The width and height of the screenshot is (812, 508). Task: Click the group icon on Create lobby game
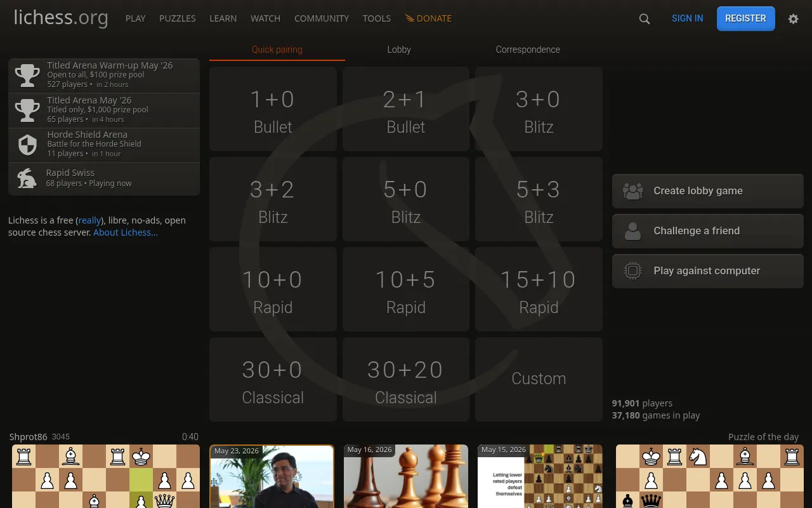(632, 191)
